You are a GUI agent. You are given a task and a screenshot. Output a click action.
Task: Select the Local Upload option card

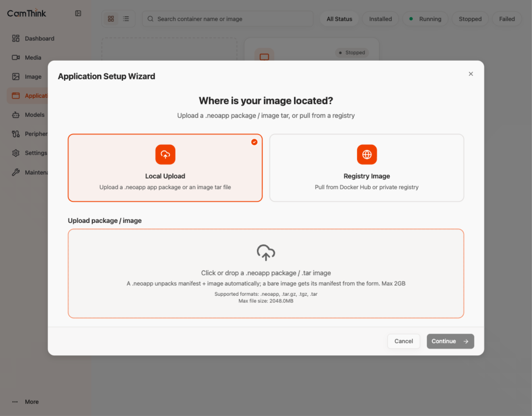(165, 168)
